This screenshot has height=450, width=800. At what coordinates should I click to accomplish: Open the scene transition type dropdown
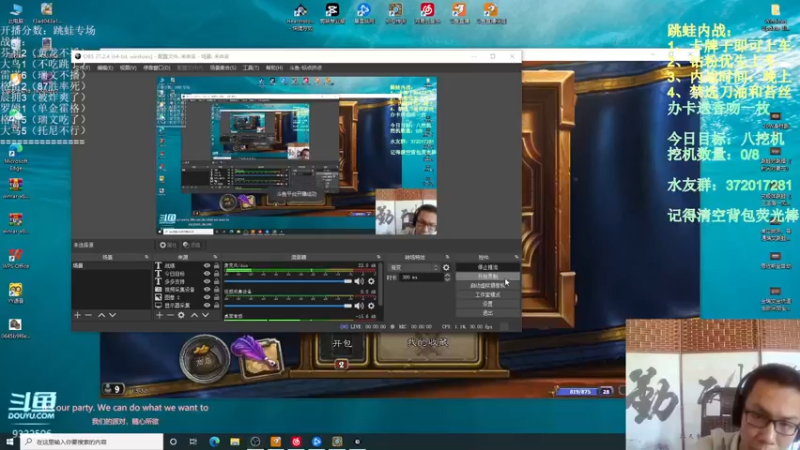pos(414,267)
